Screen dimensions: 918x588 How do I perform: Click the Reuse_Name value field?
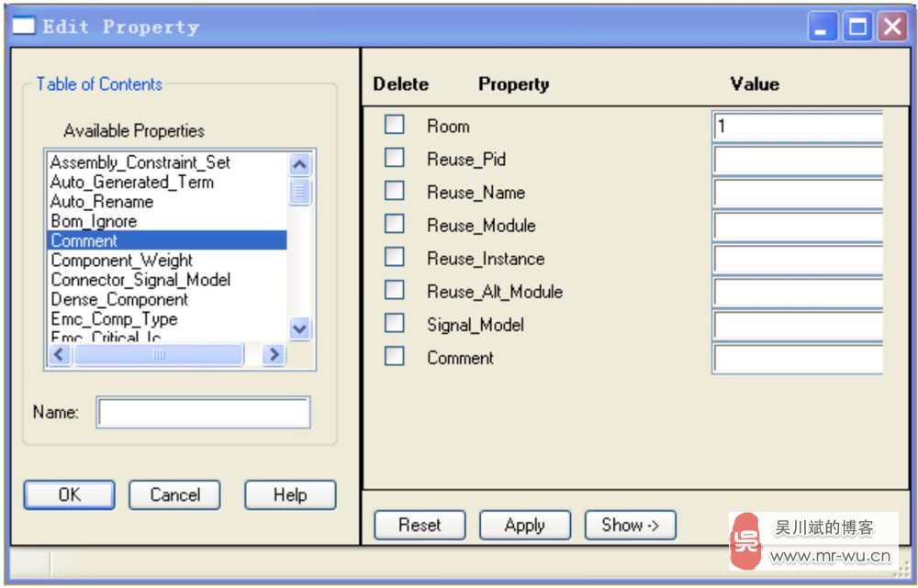[798, 193]
